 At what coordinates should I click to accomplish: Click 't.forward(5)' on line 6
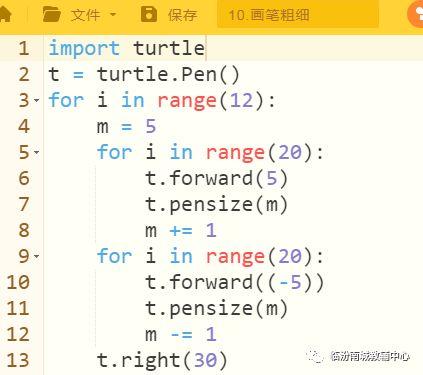click(216, 178)
